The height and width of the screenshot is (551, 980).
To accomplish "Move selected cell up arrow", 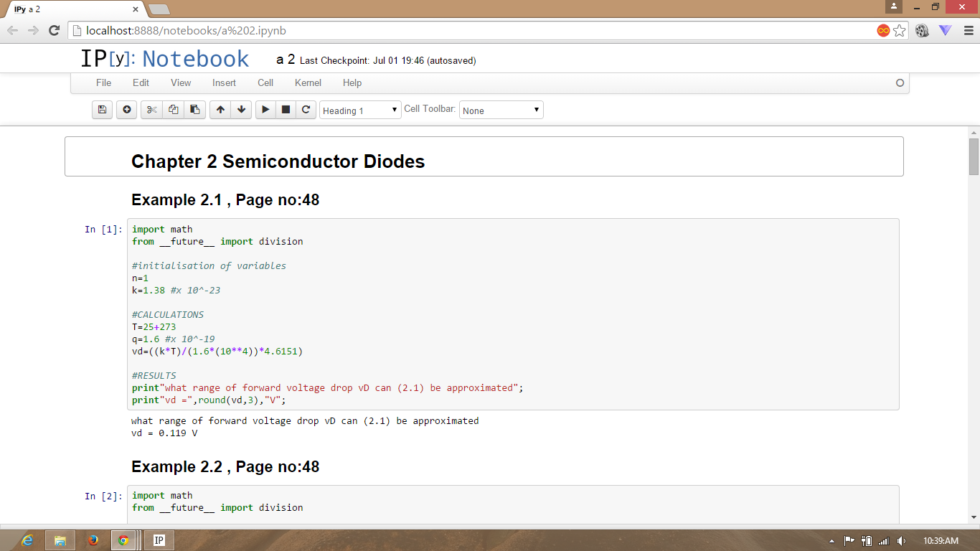I will (x=220, y=110).
